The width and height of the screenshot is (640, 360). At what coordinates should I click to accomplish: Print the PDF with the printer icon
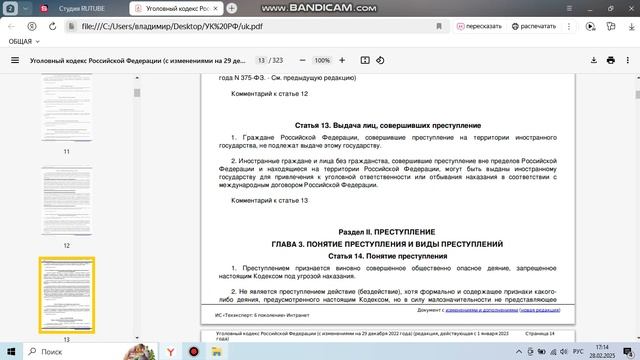(611, 60)
